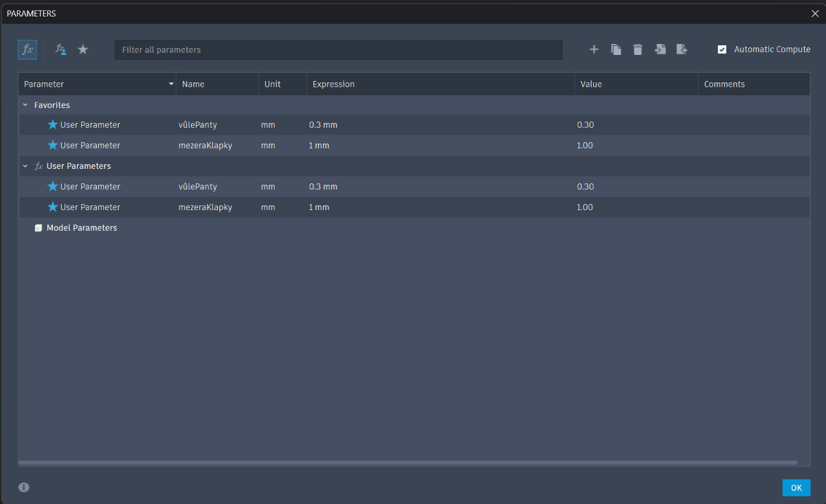Click the copy parameters icon
The image size is (826, 504).
616,49
